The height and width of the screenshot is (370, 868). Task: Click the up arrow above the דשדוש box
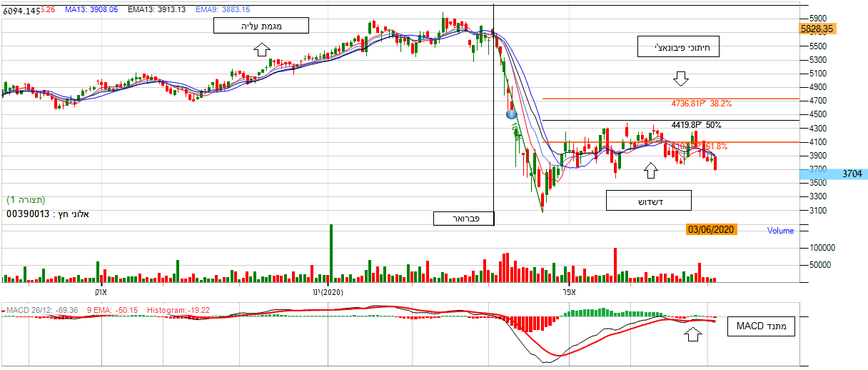click(650, 170)
